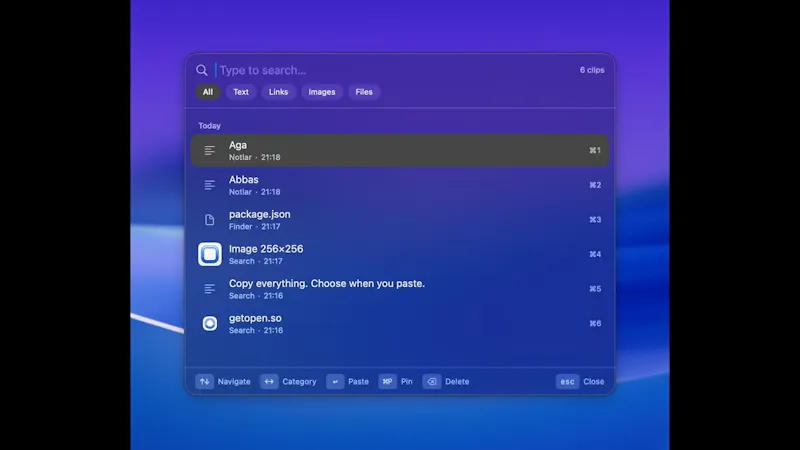Click the Finder · 21:17 subtitle
The width and height of the screenshot is (800, 450).
(x=255, y=227)
